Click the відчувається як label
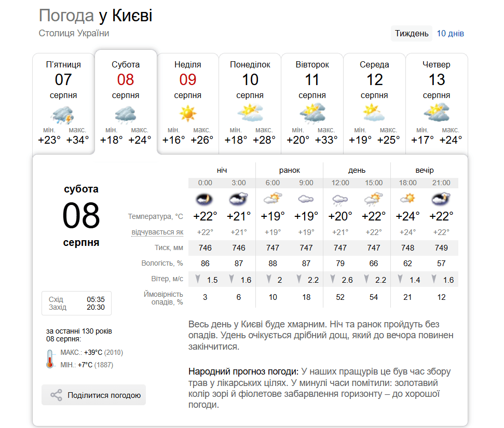 (x=157, y=232)
